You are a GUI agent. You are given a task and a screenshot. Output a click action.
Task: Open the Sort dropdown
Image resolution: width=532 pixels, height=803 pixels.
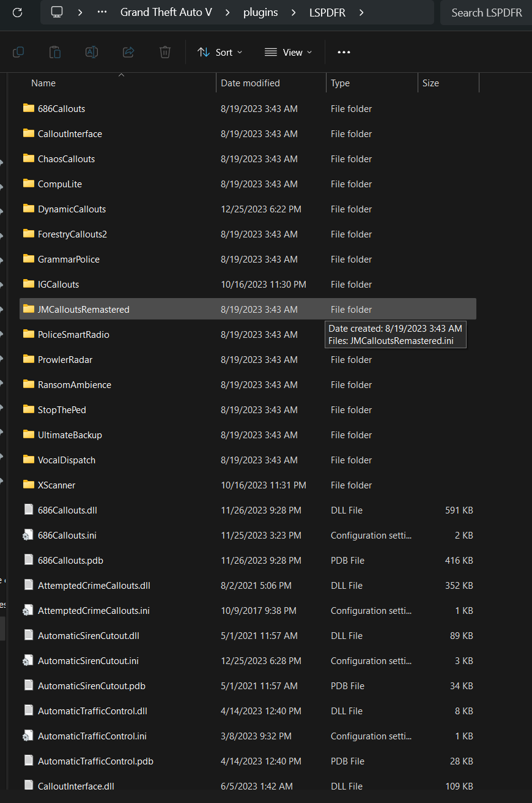pos(220,52)
